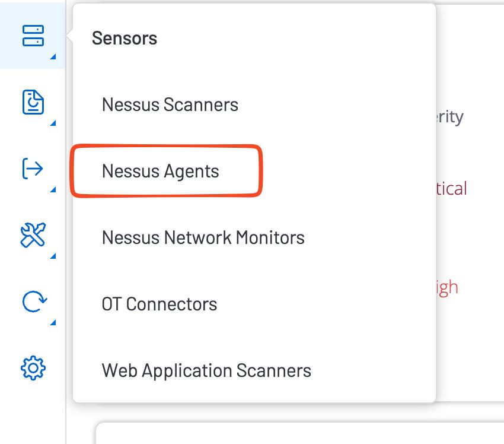The width and height of the screenshot is (504, 444).
Task: Click the circular refresh arrow sidebar icon
Action: pos(33,302)
